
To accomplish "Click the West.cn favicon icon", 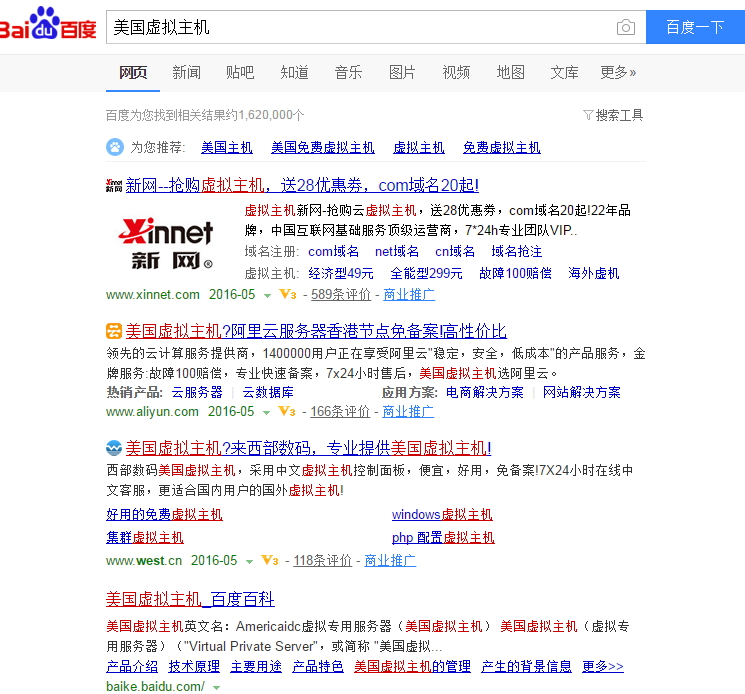I will [x=114, y=448].
